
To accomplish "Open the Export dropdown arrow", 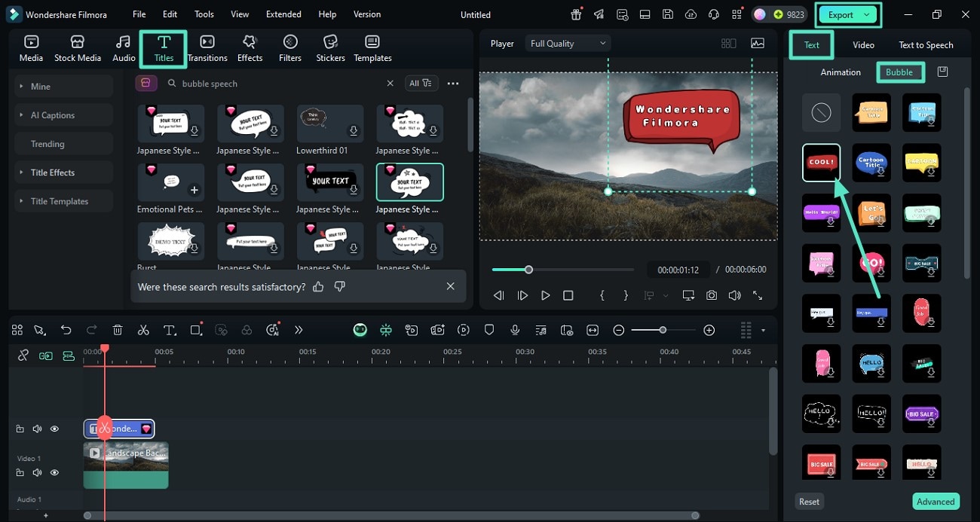I will tap(868, 14).
